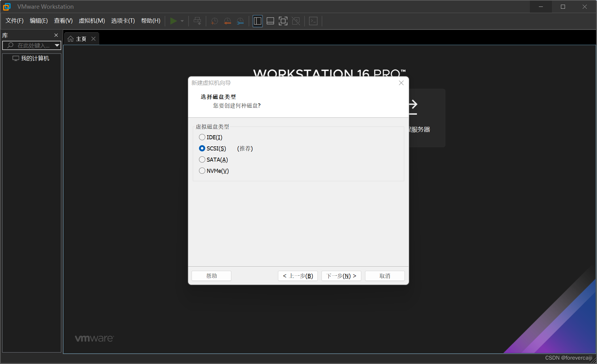The height and width of the screenshot is (364, 597).
Task: Click the console view terminal icon
Action: point(313,21)
